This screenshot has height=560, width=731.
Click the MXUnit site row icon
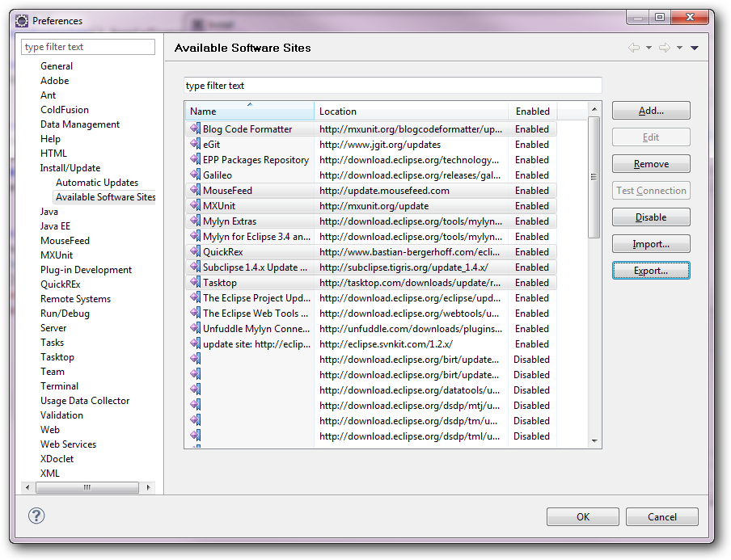[196, 205]
